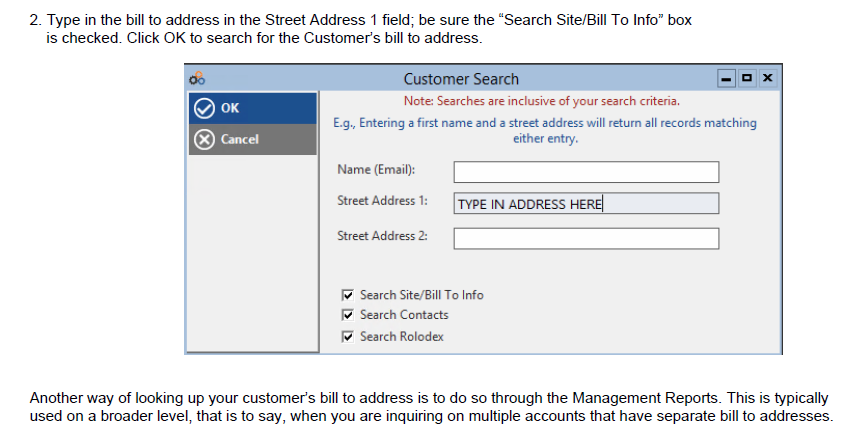Viewport: 850px width, 434px height.
Task: Minimize the Customer Search dialog
Action: pyautogui.click(x=727, y=78)
